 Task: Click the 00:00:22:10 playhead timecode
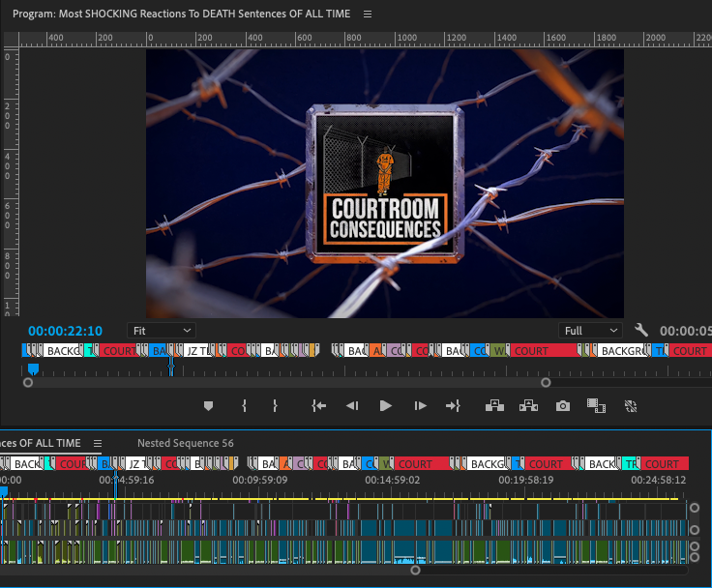[66, 331]
